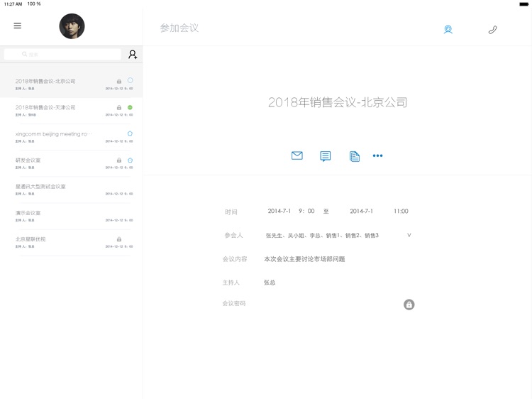The height and width of the screenshot is (399, 532).
Task: Open the 北京星联优视 meeting
Action: (x=71, y=243)
